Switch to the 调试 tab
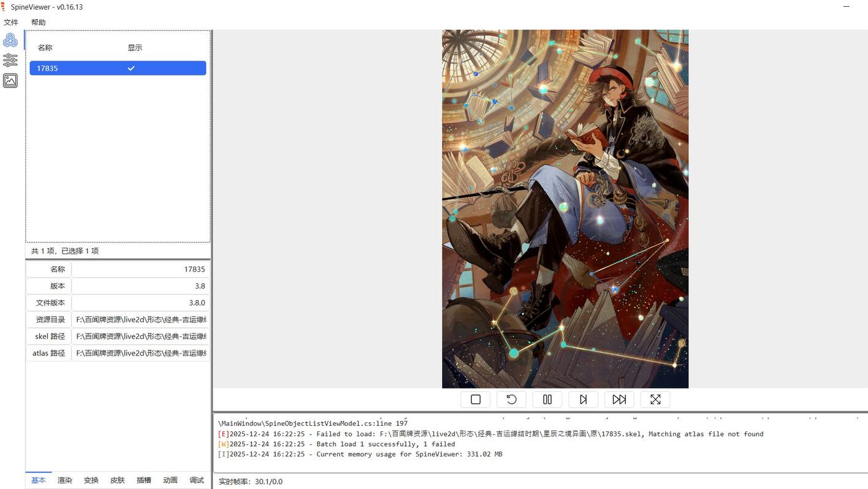 click(x=197, y=480)
